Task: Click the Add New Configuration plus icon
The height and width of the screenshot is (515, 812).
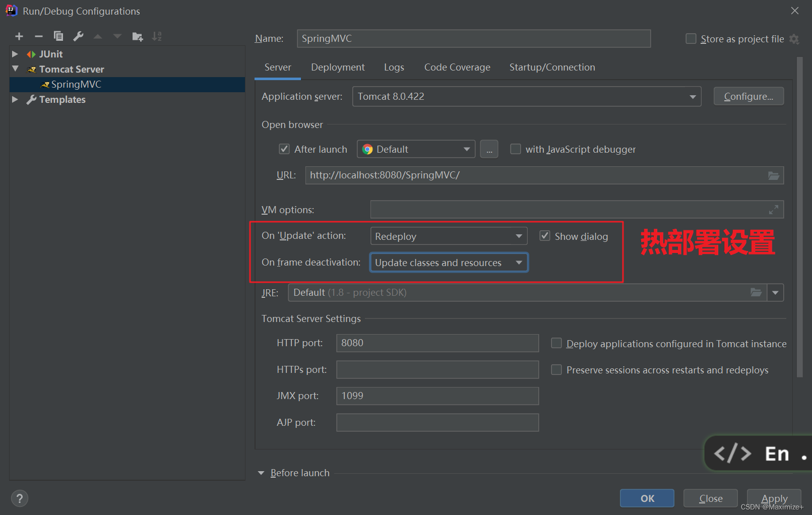Action: click(x=19, y=36)
